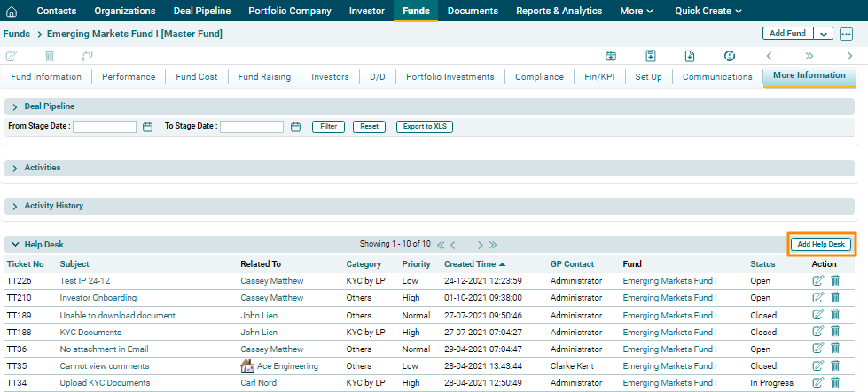Click the edit pencil icon for ticket TT226
The width and height of the screenshot is (868, 392).
point(817,281)
